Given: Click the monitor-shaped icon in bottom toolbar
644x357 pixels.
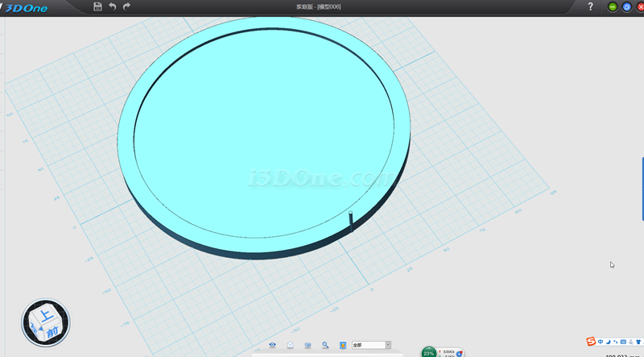Looking at the screenshot, I should pyautogui.click(x=308, y=345).
